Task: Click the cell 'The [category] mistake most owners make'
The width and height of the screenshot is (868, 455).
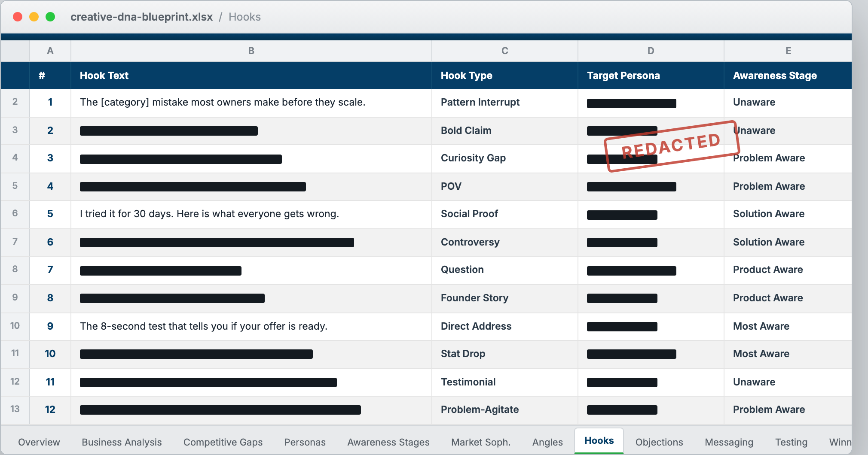Action: tap(251, 102)
